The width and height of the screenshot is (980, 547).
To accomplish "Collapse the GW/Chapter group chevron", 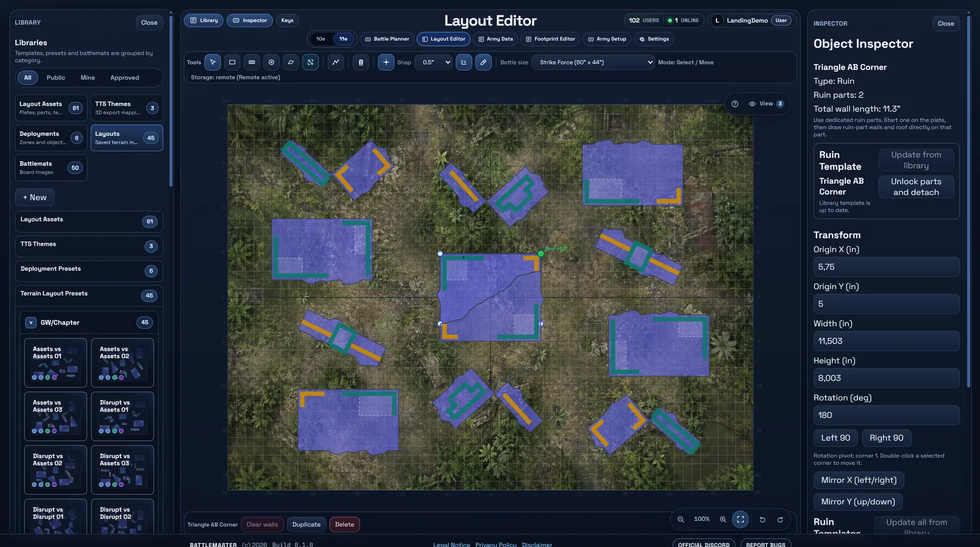I will [x=31, y=322].
